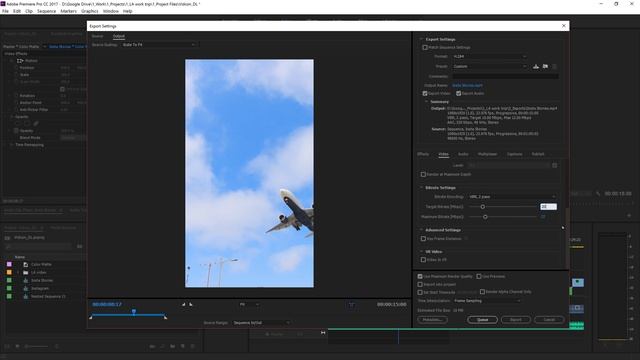The image size is (640, 360).
Task: Collapse the Bitrate Settings section
Action: [421, 188]
